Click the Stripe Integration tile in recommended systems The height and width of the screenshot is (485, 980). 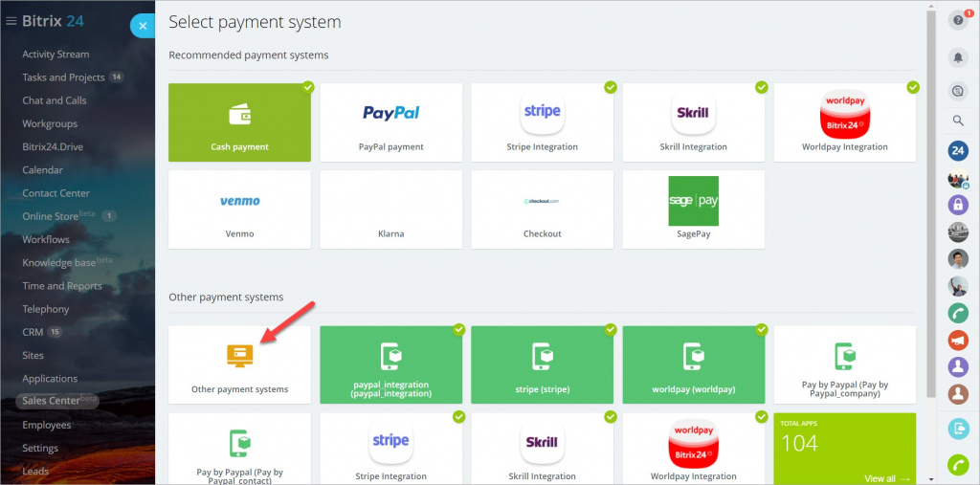point(543,122)
